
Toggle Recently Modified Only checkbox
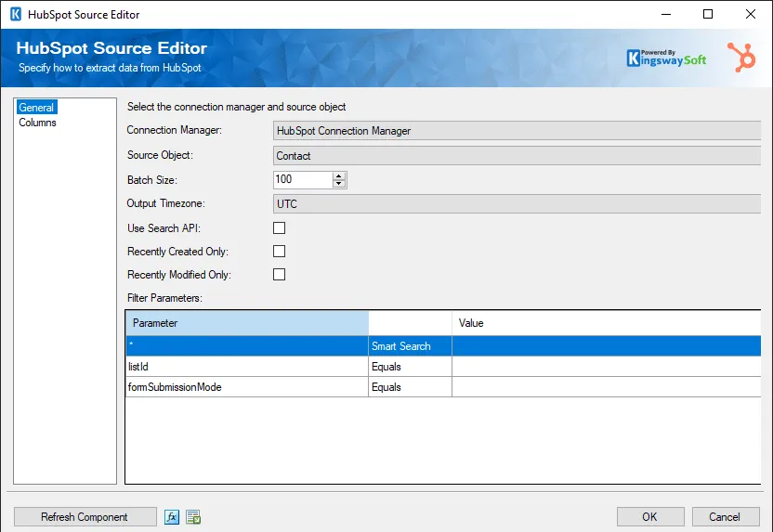[x=279, y=275]
